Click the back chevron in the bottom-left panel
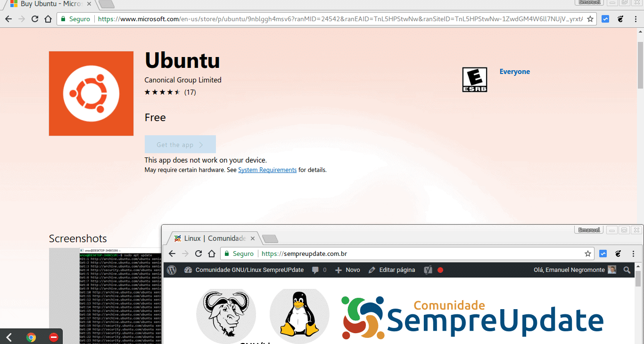This screenshot has height=344, width=644. click(9, 337)
